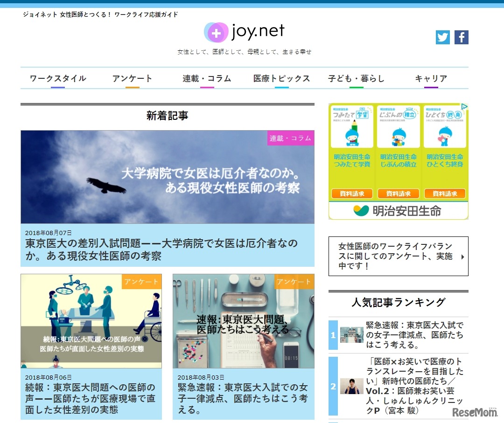The image size is (504, 423).
Task: Open joy.net Twitter page via bird icon
Action: [442, 37]
